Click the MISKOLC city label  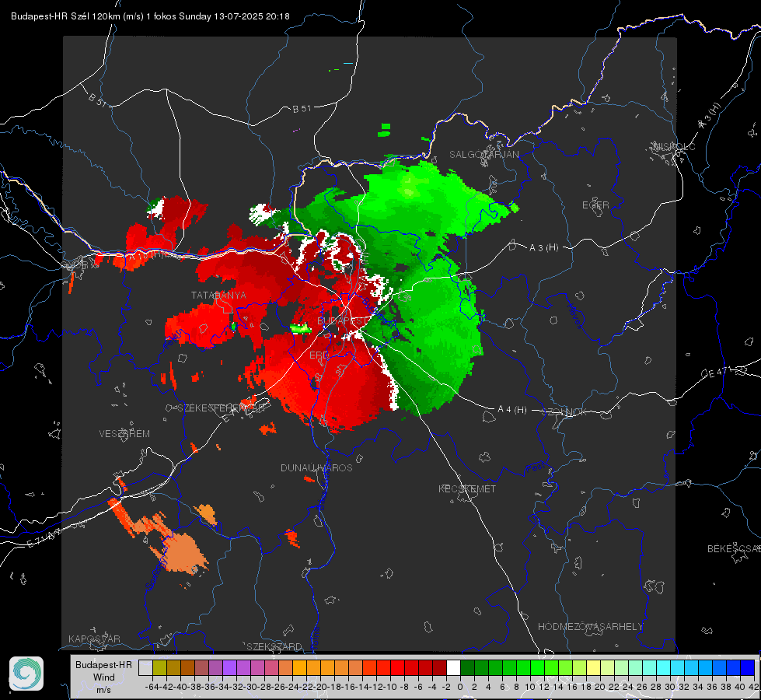tap(674, 146)
